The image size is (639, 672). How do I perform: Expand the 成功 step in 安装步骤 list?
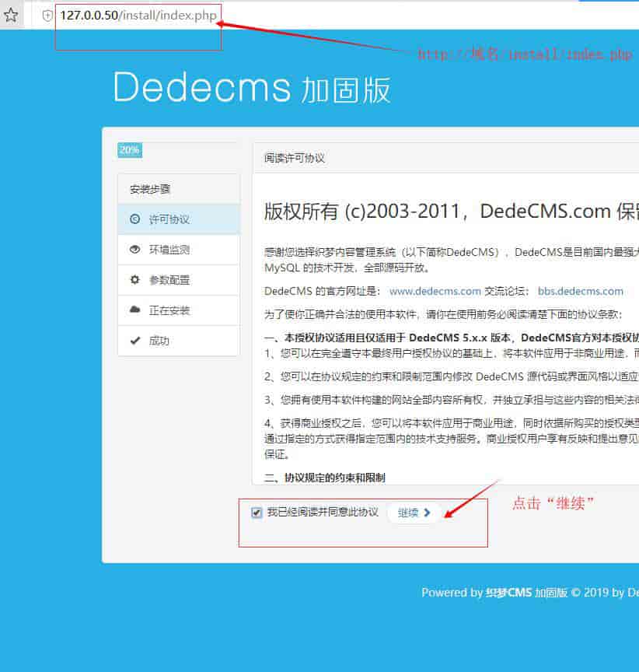[159, 340]
